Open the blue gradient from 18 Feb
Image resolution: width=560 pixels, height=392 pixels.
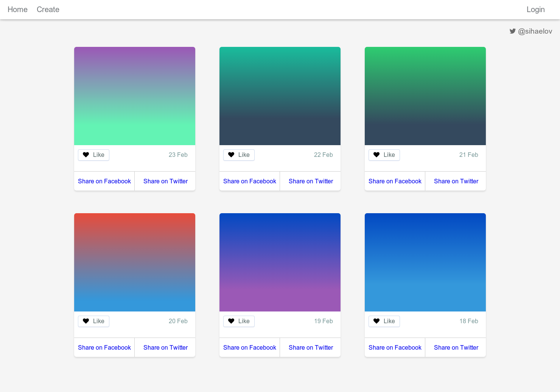tap(425, 262)
